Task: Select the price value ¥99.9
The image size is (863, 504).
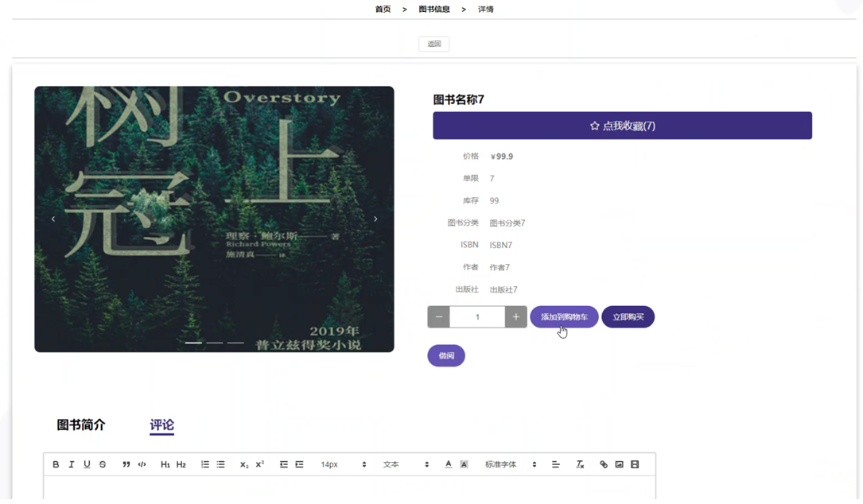Action: pos(501,157)
